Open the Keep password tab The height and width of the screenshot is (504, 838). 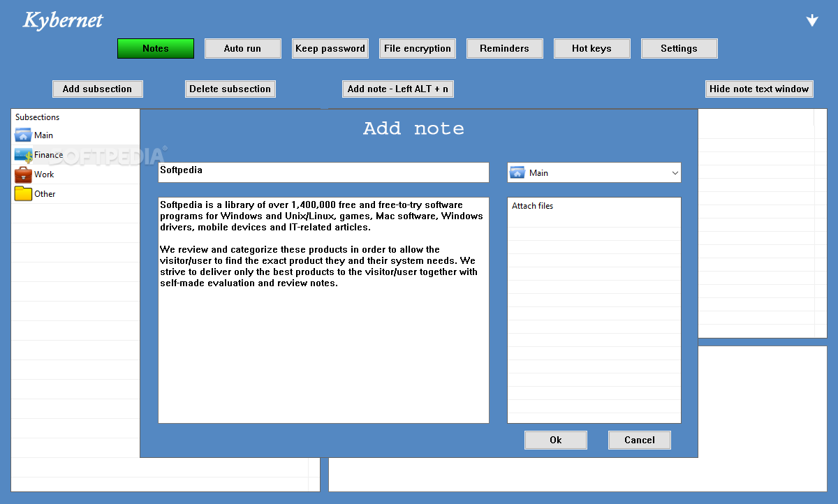[330, 48]
